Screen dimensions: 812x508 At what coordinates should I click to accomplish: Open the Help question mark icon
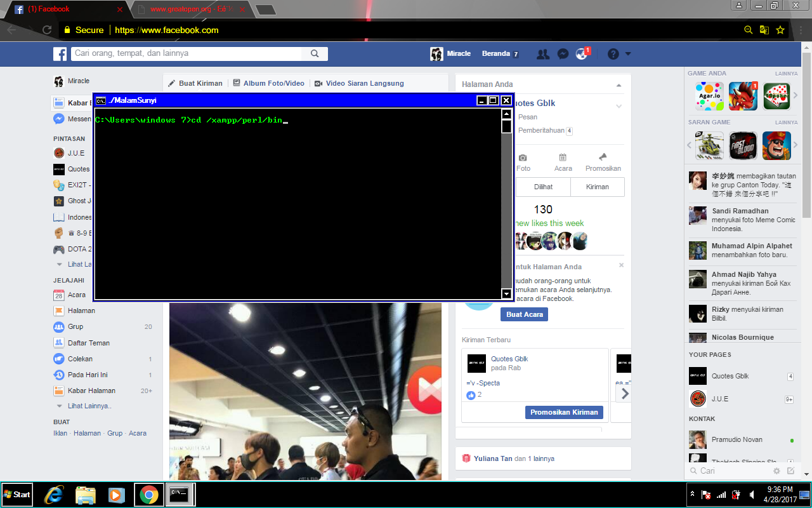613,53
